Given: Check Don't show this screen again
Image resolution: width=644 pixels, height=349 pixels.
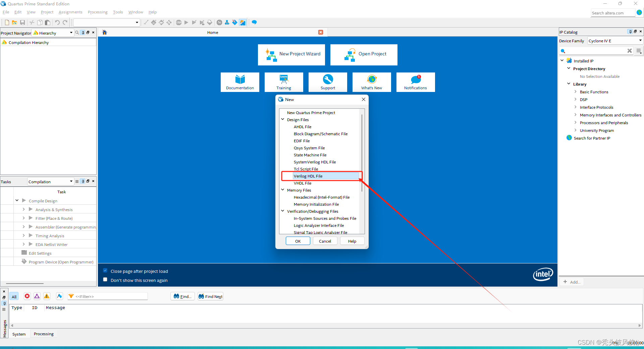Looking at the screenshot, I should coord(105,280).
